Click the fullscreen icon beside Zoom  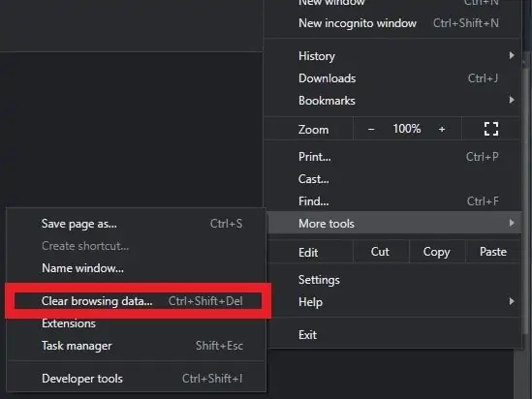pyautogui.click(x=491, y=129)
